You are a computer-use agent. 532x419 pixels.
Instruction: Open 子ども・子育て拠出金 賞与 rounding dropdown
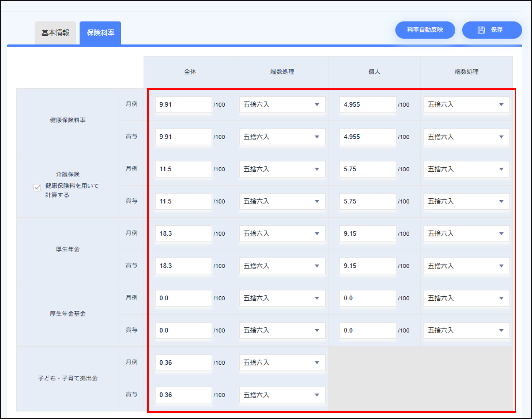(x=282, y=395)
